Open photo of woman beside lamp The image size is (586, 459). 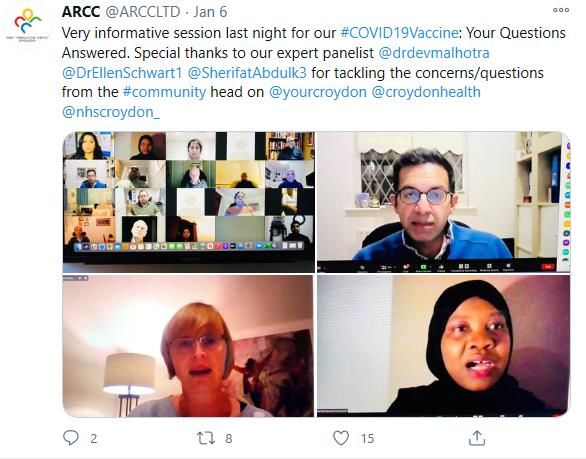(x=188, y=346)
